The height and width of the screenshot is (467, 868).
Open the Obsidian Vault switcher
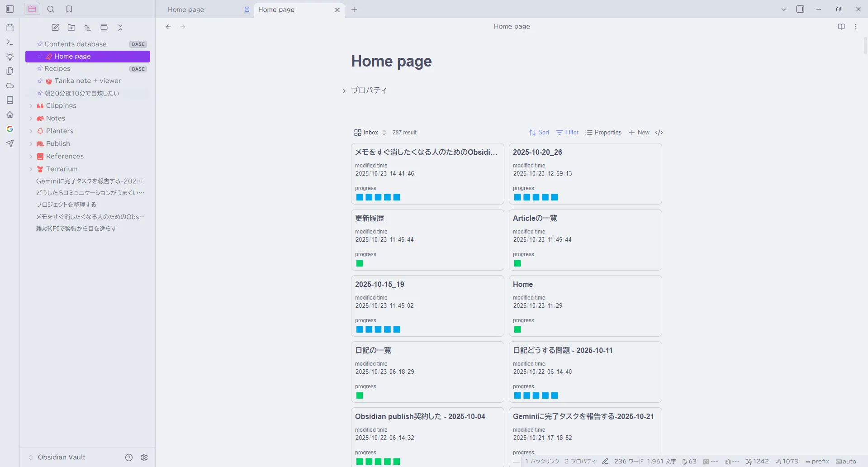pyautogui.click(x=57, y=457)
